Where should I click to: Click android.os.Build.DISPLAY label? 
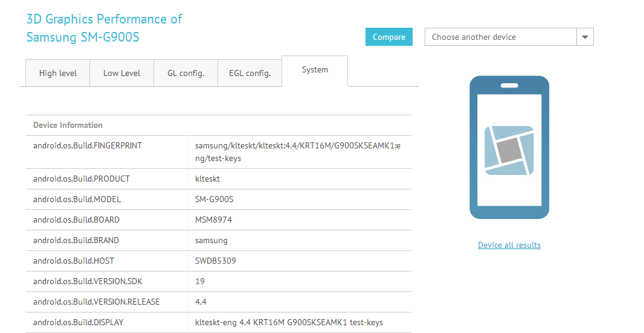(x=78, y=322)
